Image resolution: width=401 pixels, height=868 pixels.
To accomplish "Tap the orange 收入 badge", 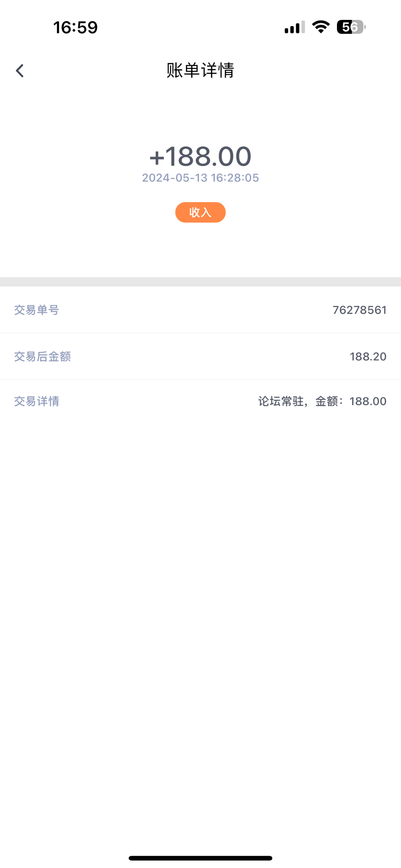I will [200, 212].
